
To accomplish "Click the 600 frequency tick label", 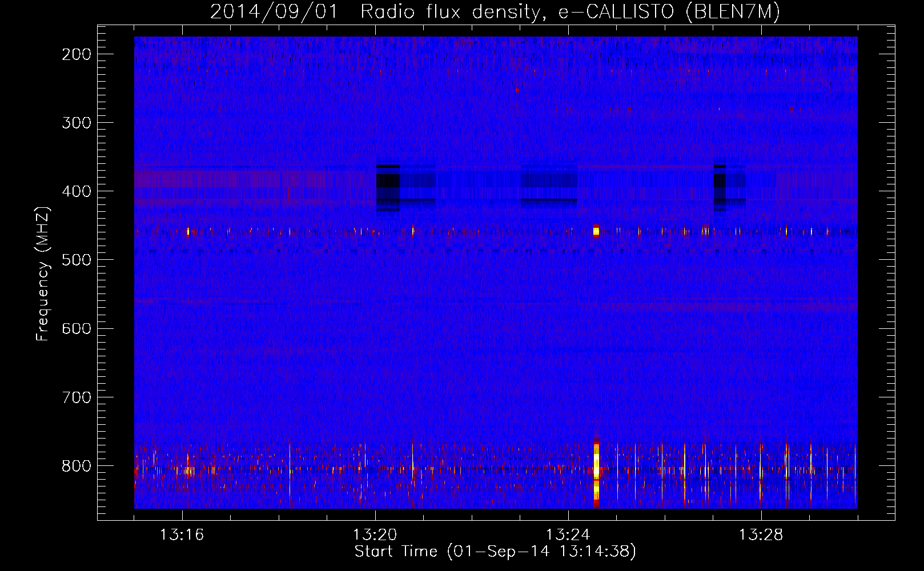I will (77, 328).
